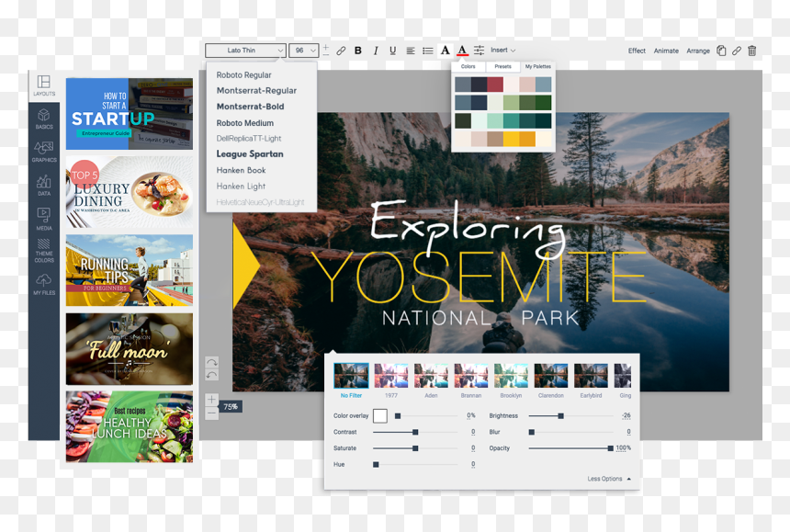The height and width of the screenshot is (532, 790).
Task: Switch to the Presets tab
Action: 502,66
